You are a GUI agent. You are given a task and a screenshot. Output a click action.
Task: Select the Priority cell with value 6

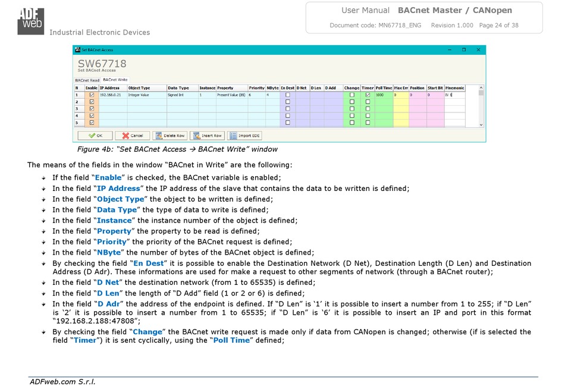(x=257, y=95)
